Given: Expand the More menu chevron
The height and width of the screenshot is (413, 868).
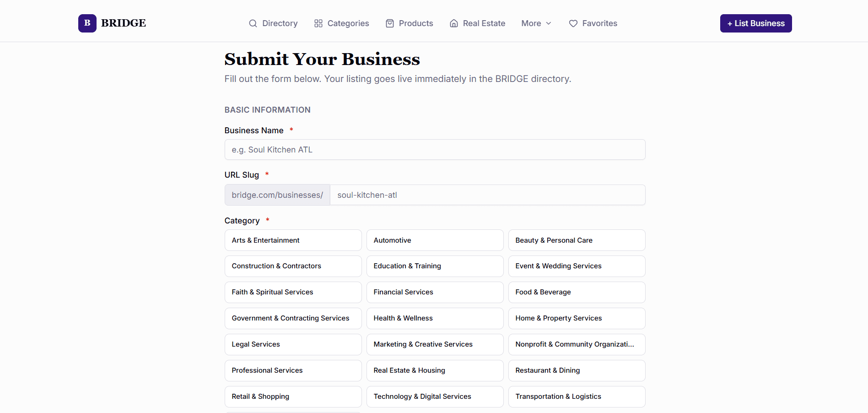Looking at the screenshot, I should 549,23.
